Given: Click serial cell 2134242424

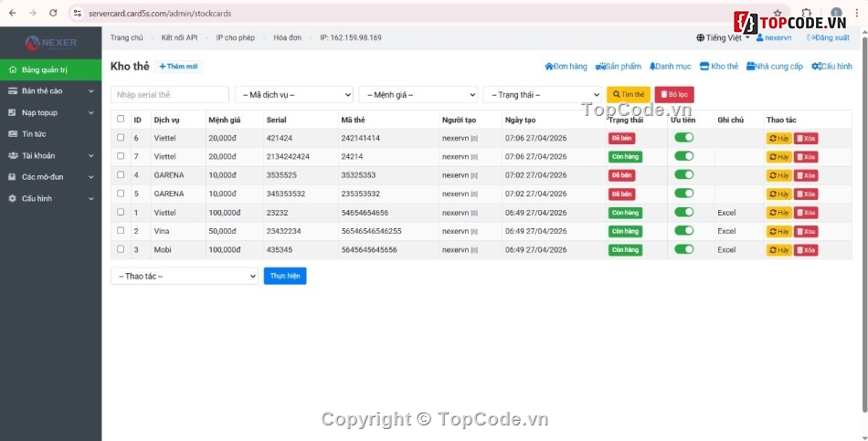Looking at the screenshot, I should [288, 157].
